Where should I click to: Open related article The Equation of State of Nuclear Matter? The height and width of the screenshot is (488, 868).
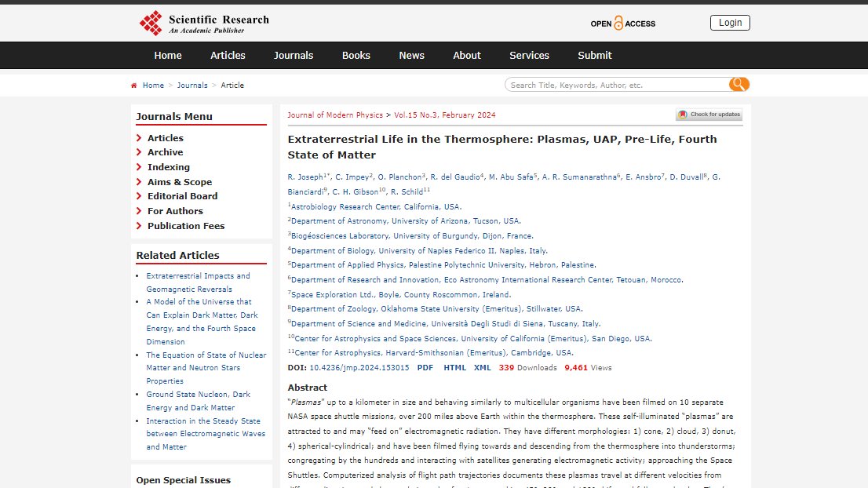pos(206,368)
